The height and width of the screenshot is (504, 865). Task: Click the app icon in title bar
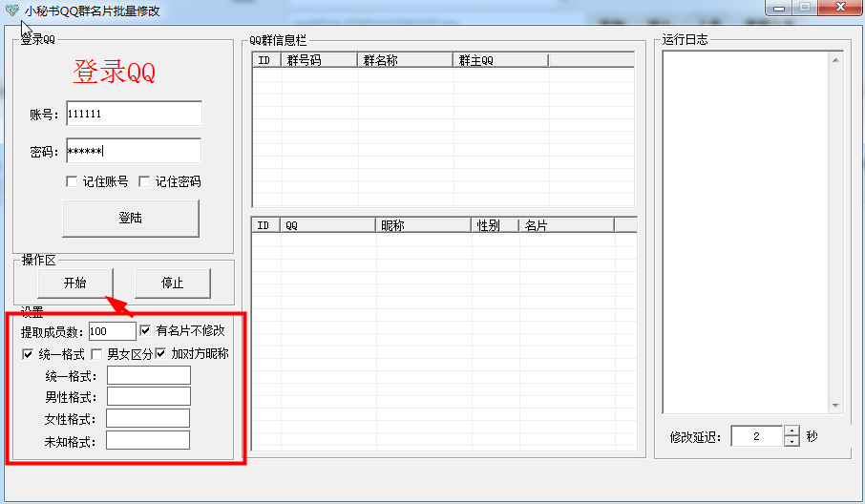(11, 10)
